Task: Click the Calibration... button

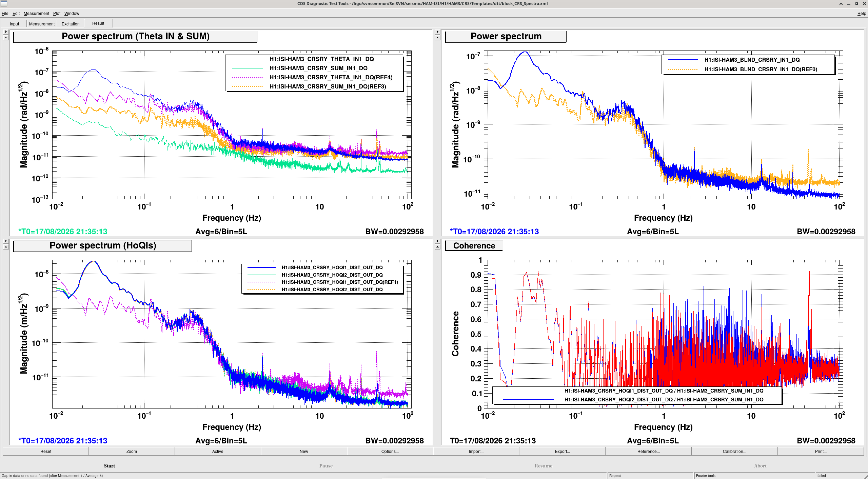Action: click(734, 451)
